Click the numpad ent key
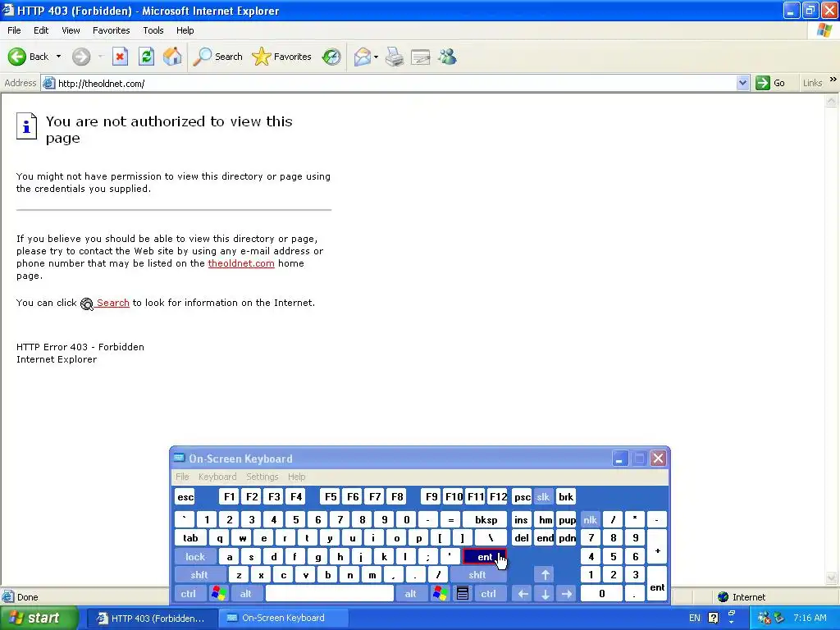This screenshot has height=630, width=840. tap(657, 584)
